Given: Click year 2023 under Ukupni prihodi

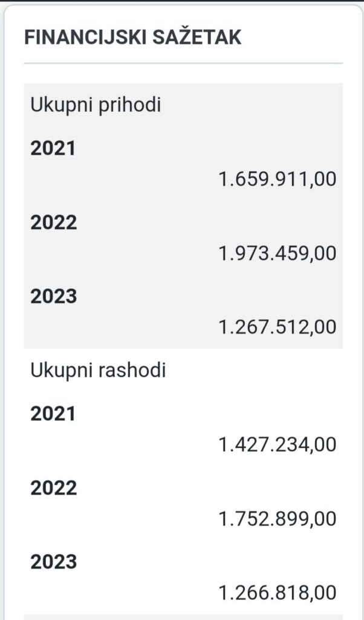Looking at the screenshot, I should 54,297.
